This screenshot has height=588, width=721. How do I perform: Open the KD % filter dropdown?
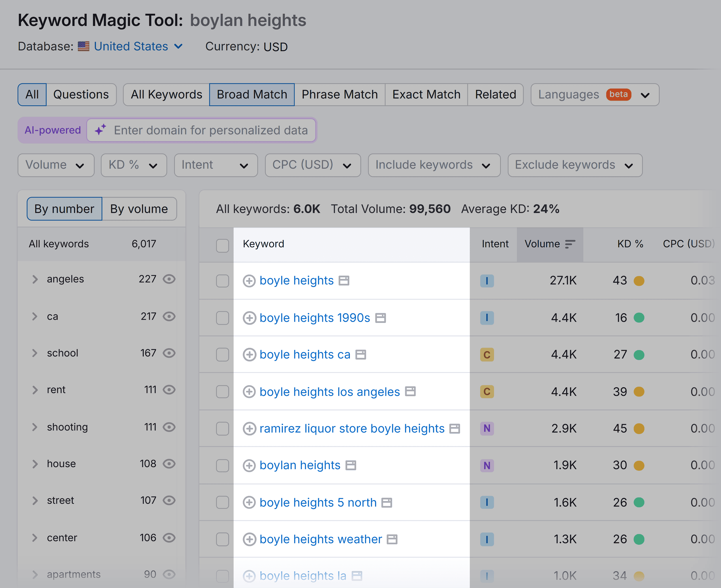[x=134, y=165]
